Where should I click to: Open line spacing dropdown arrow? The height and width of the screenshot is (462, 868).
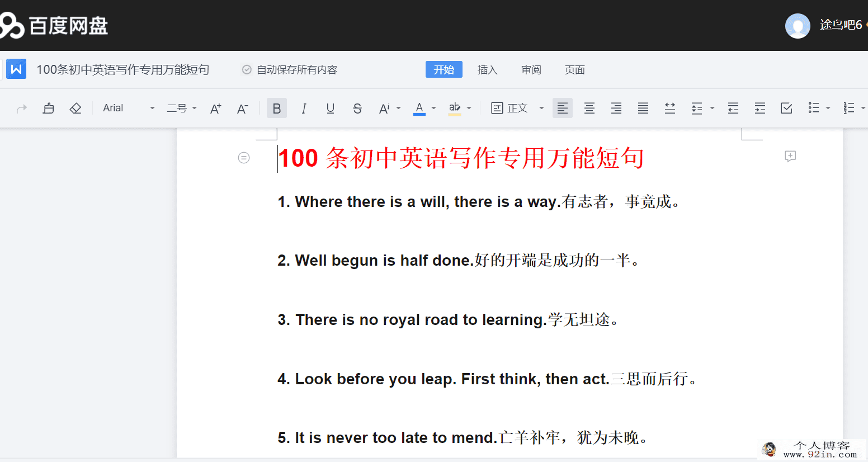coord(712,108)
